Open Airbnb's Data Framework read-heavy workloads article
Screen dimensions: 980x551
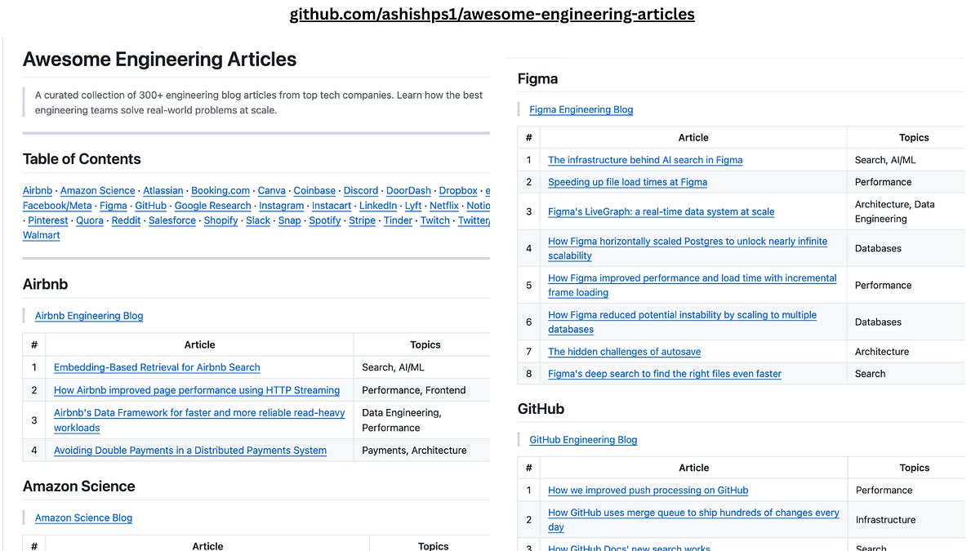coord(199,420)
